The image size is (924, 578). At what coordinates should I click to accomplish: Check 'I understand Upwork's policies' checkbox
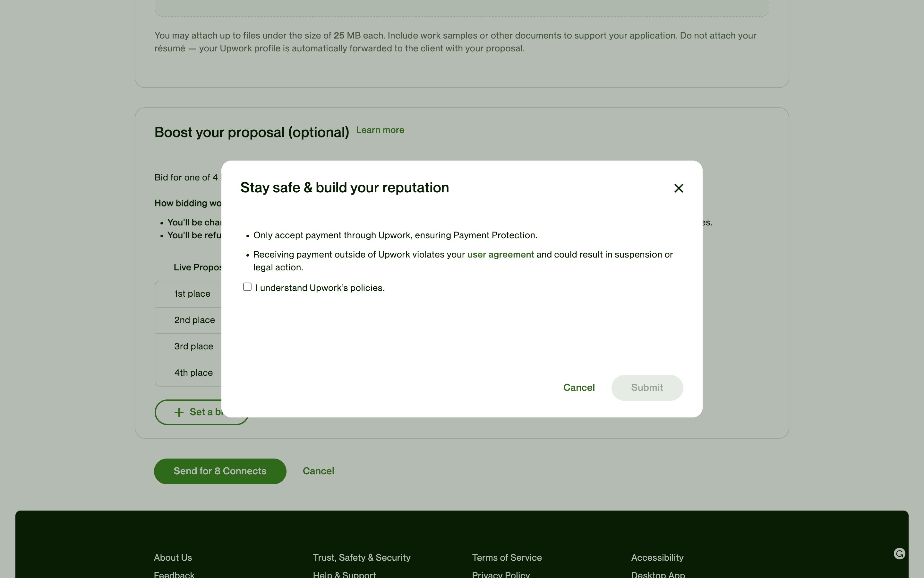point(247,287)
